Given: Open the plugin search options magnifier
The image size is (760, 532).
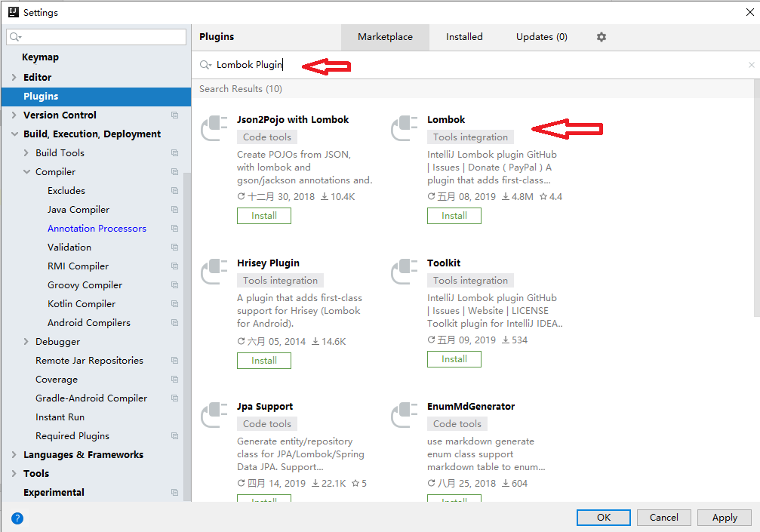Looking at the screenshot, I should (205, 65).
